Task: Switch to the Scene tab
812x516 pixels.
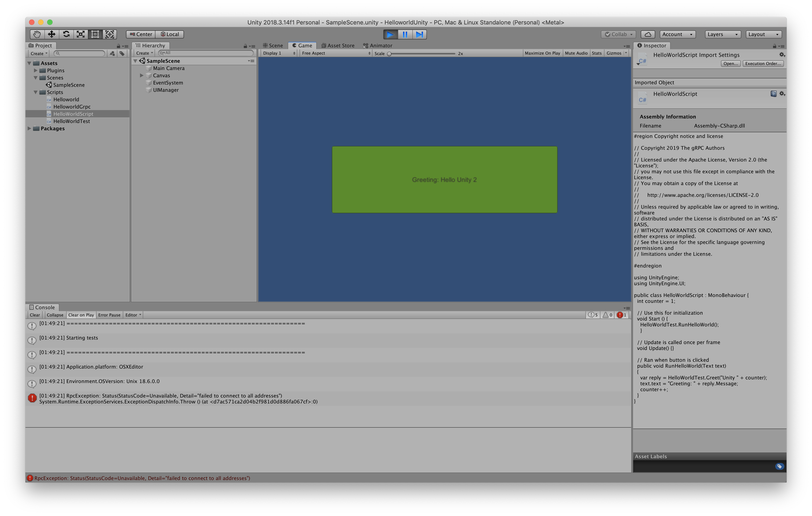Action: [273, 46]
